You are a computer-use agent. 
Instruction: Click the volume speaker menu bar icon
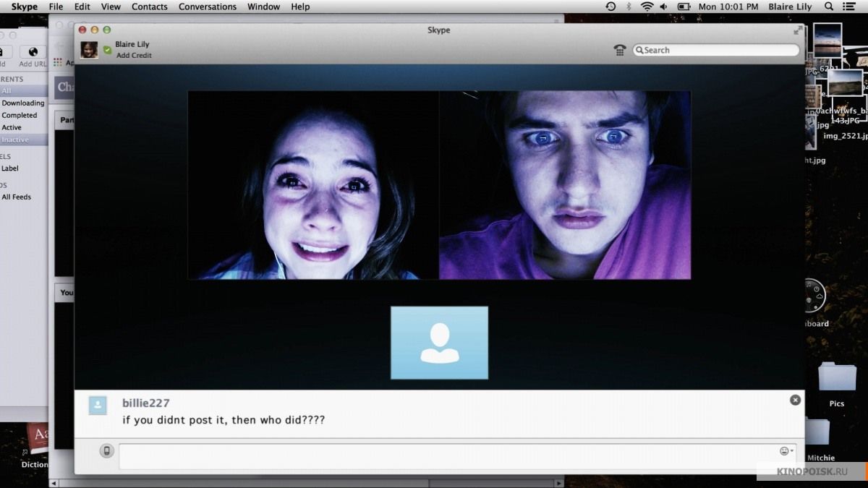[x=663, y=7]
